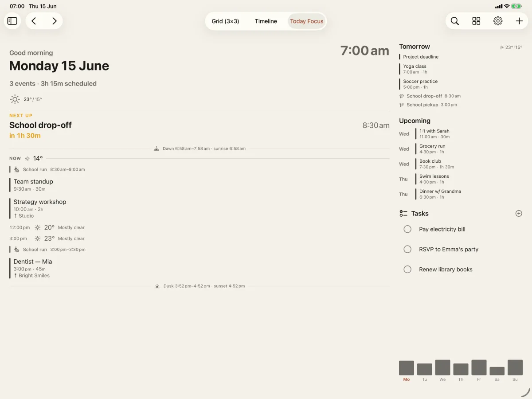Click 'in 1h 30m' countdown text
The image size is (532, 399).
tap(25, 136)
